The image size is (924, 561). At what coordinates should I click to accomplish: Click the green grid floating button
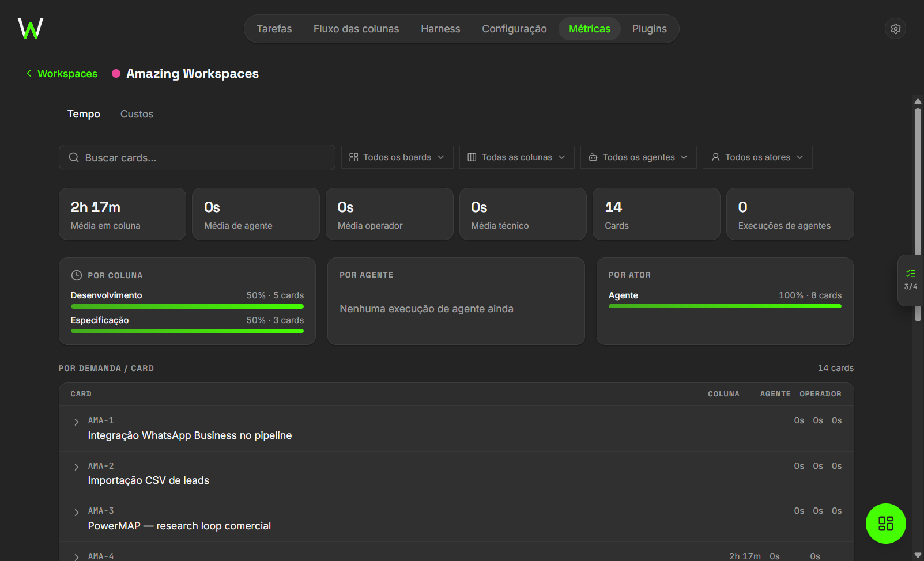tap(885, 524)
